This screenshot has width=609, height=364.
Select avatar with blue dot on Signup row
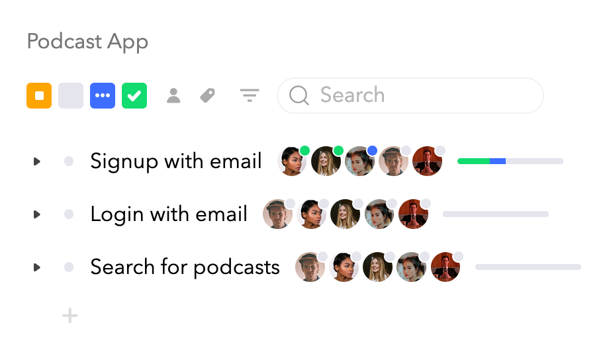(360, 161)
